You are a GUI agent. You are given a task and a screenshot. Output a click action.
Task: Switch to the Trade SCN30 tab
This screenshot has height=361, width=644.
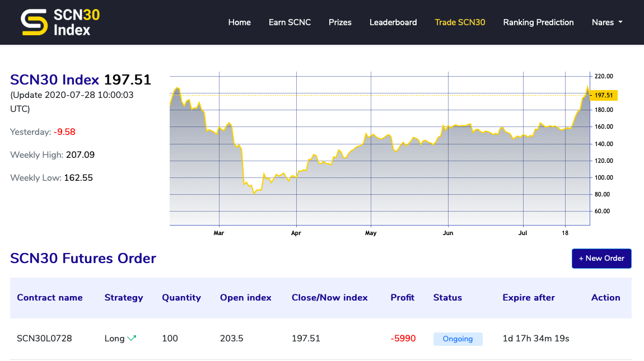460,22
